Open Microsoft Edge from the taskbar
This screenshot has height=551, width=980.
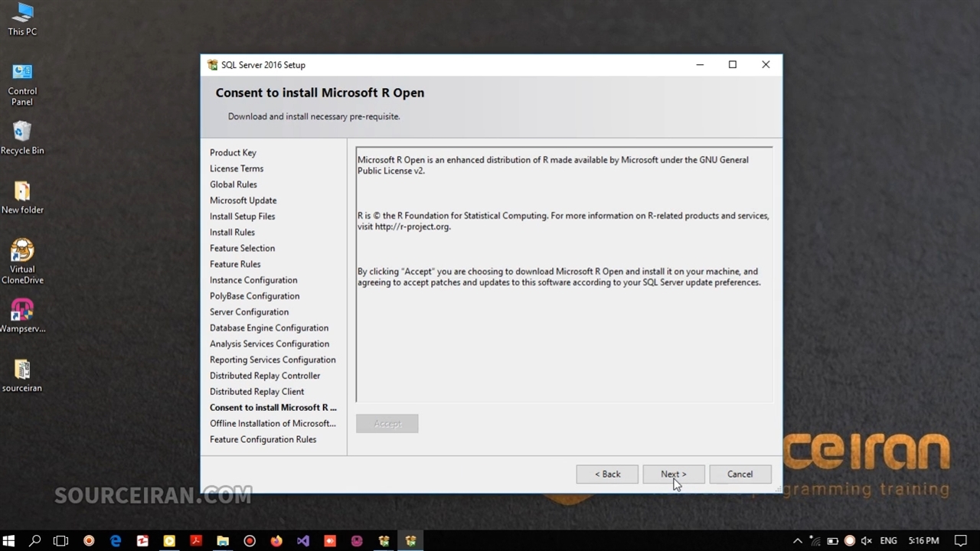(116, 541)
